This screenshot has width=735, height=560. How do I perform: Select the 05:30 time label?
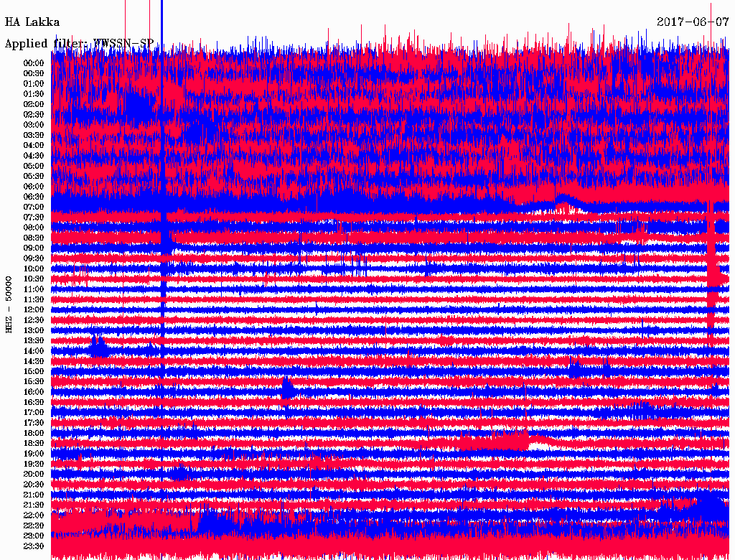point(34,177)
